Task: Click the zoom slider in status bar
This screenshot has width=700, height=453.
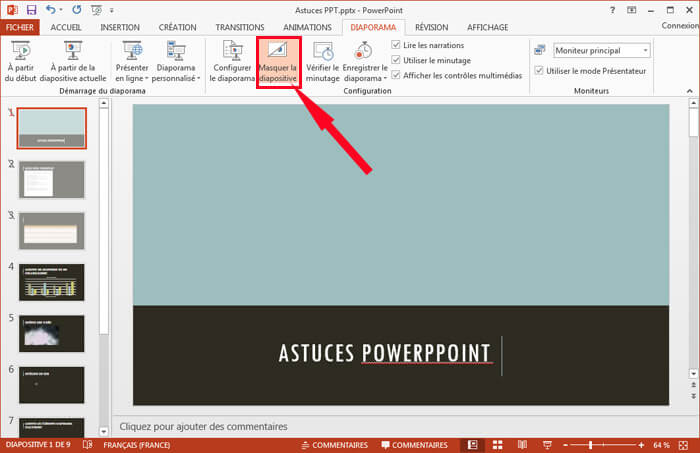Action: pos(590,444)
